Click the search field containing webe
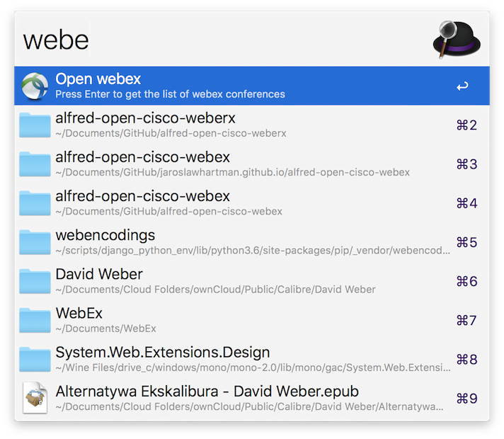 tap(212, 40)
